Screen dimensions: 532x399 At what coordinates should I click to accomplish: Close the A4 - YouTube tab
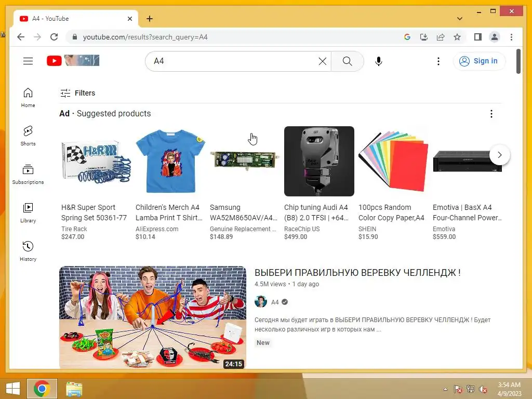pyautogui.click(x=129, y=19)
